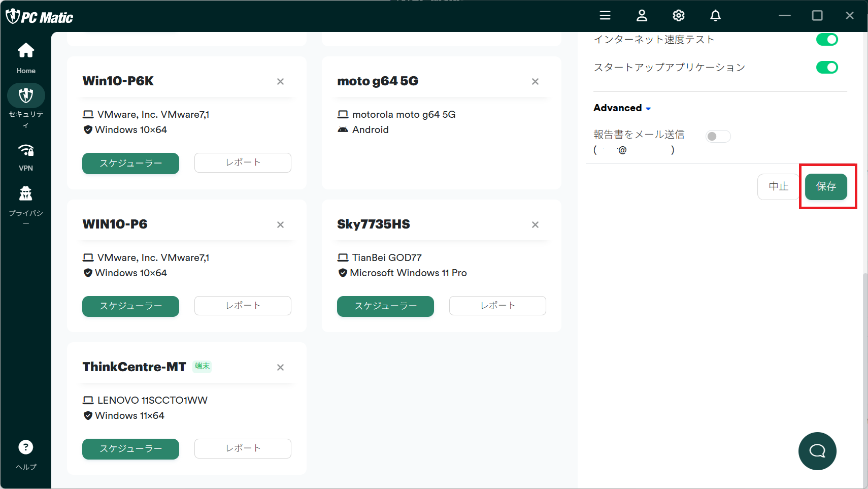This screenshot has width=868, height=489.
Task: Click 保存 to save settings
Action: pyautogui.click(x=826, y=187)
